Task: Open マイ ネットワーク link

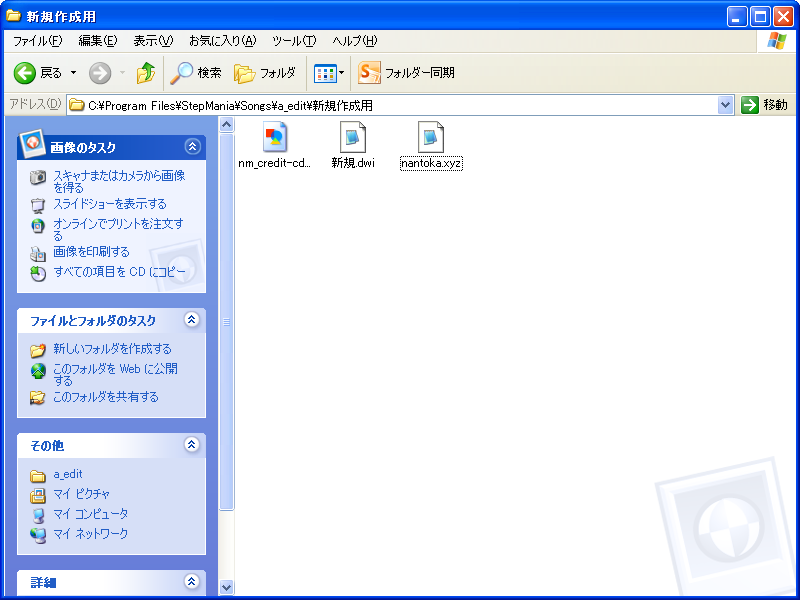Action: coord(91,534)
